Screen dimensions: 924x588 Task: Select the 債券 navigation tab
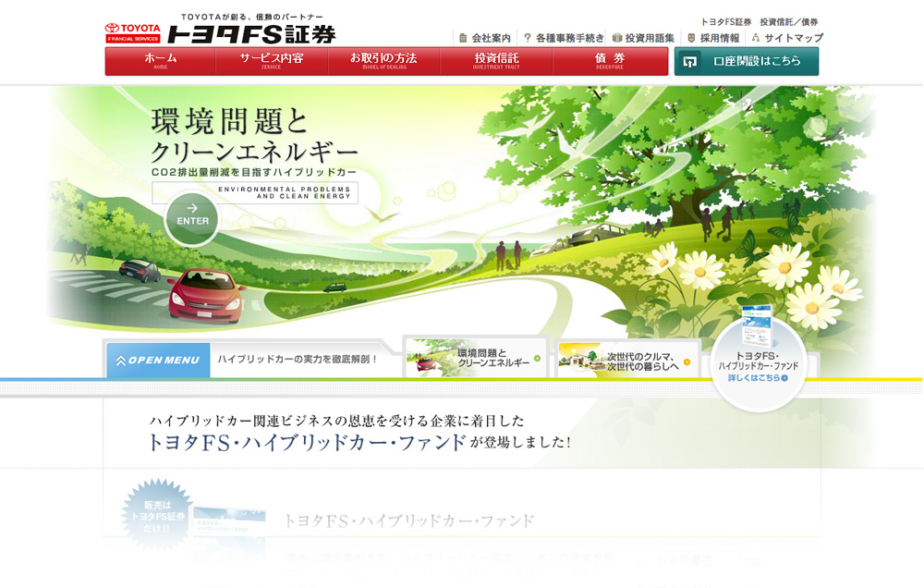point(610,61)
